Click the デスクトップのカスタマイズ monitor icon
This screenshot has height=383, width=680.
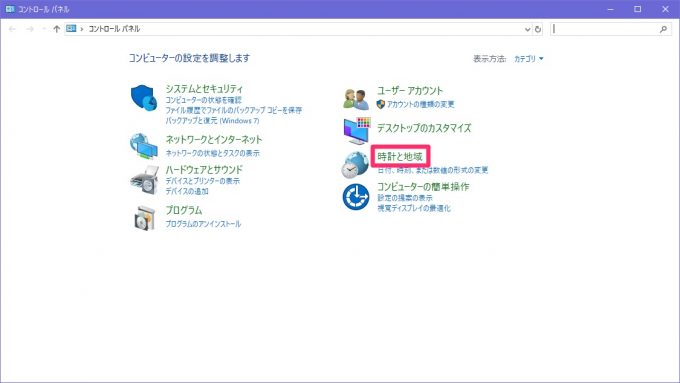tap(356, 131)
